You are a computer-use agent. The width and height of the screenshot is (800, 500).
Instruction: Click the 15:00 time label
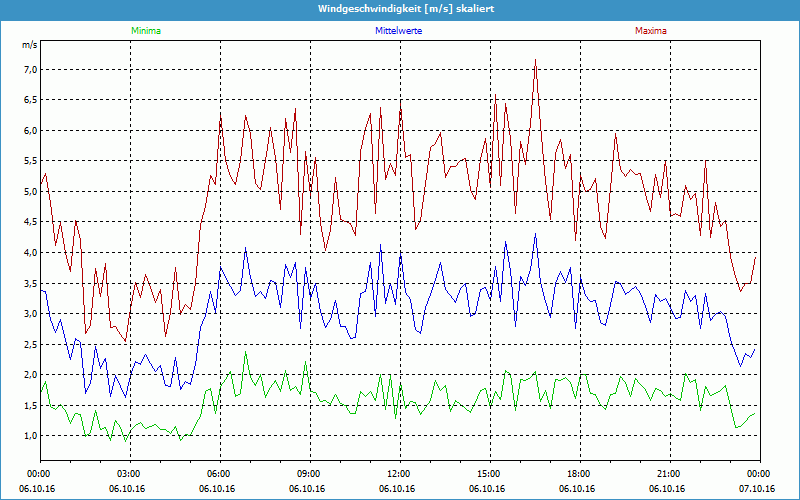click(x=490, y=474)
